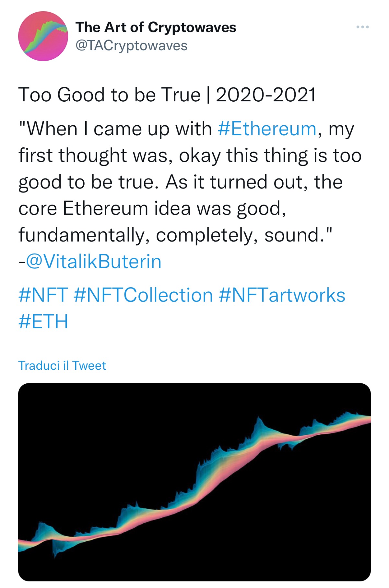Screen dimensions: 389x588
Task: Open the #NFTCollection hashtag
Action: [x=143, y=295]
